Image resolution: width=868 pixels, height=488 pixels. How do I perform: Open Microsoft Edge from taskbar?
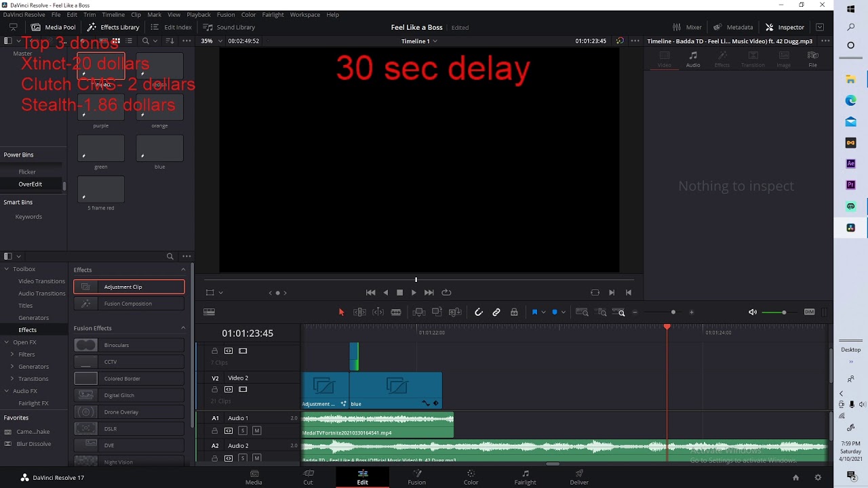tap(850, 100)
